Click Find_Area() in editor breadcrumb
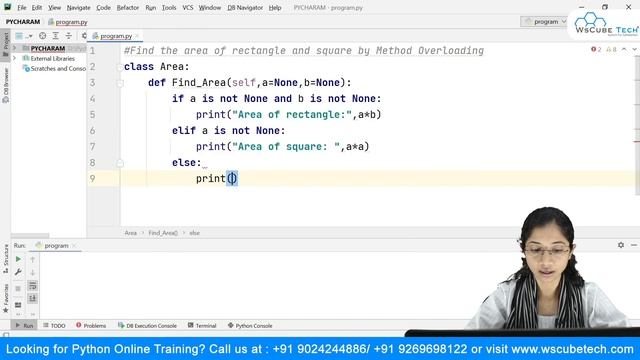The height and width of the screenshot is (360, 640). pyautogui.click(x=163, y=233)
